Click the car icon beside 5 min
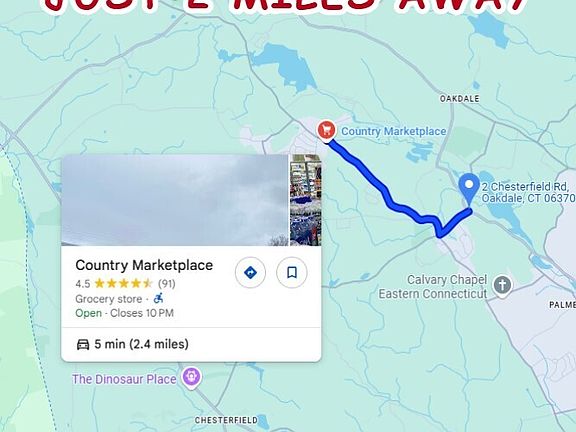The image size is (576, 432). pos(83,344)
